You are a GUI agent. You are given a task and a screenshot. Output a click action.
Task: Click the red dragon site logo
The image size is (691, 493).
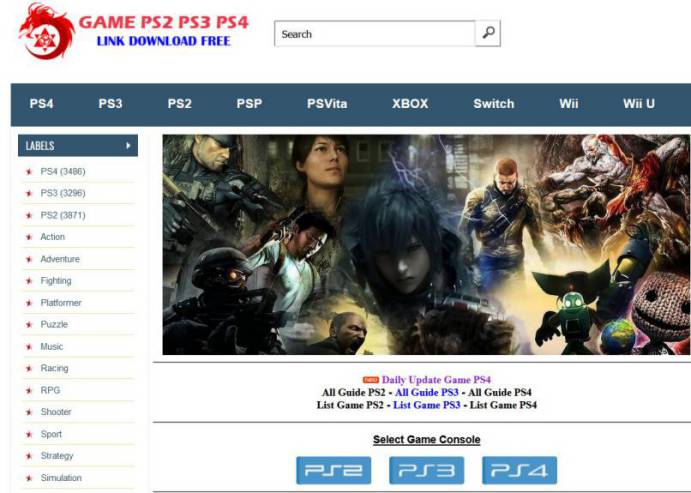pyautogui.click(x=46, y=31)
